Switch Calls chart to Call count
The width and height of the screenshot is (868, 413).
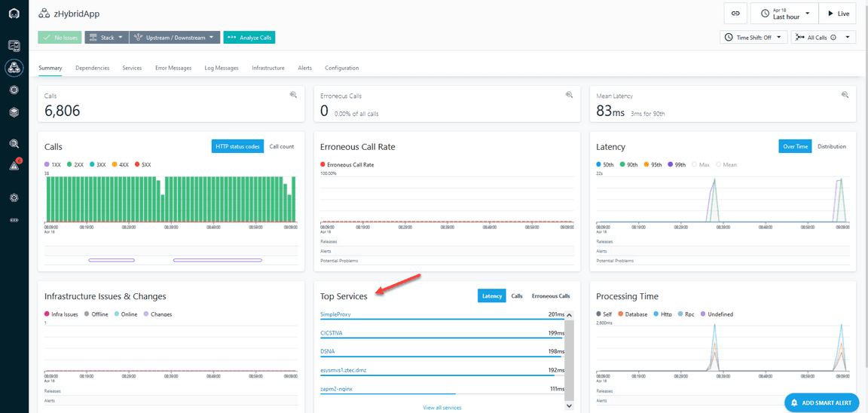pyautogui.click(x=282, y=146)
